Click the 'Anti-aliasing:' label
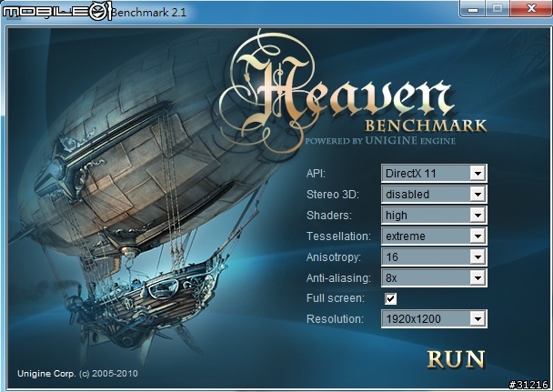The height and width of the screenshot is (392, 553). tap(338, 278)
